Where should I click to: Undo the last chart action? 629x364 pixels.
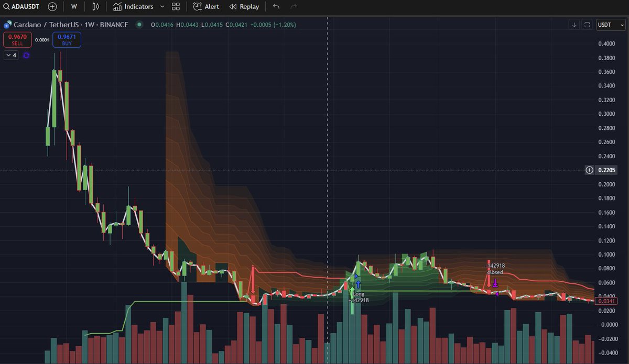coord(276,6)
